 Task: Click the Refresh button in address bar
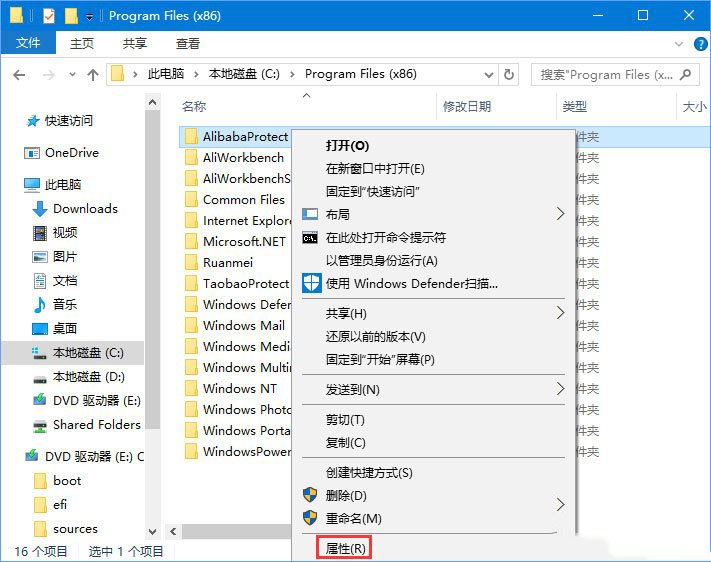(509, 74)
